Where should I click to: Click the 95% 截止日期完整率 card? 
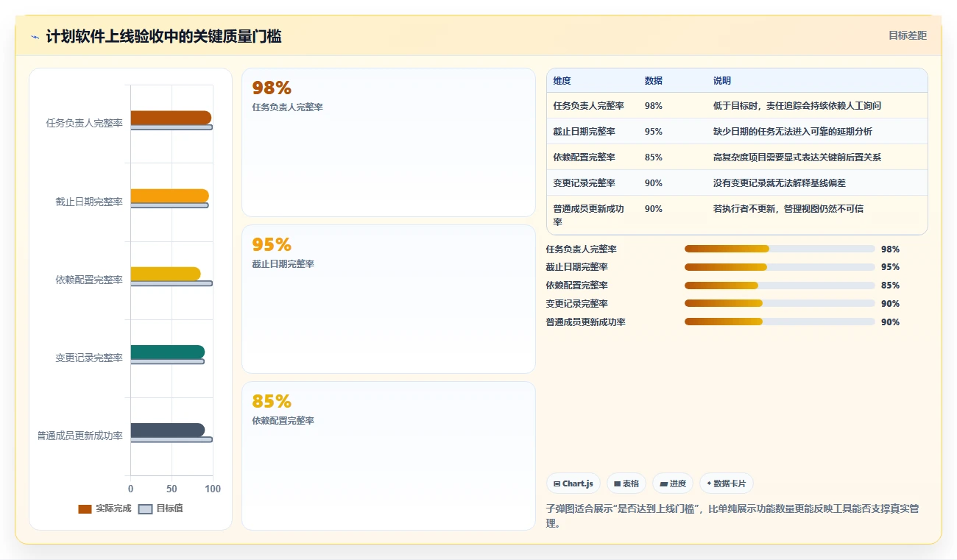(389, 299)
